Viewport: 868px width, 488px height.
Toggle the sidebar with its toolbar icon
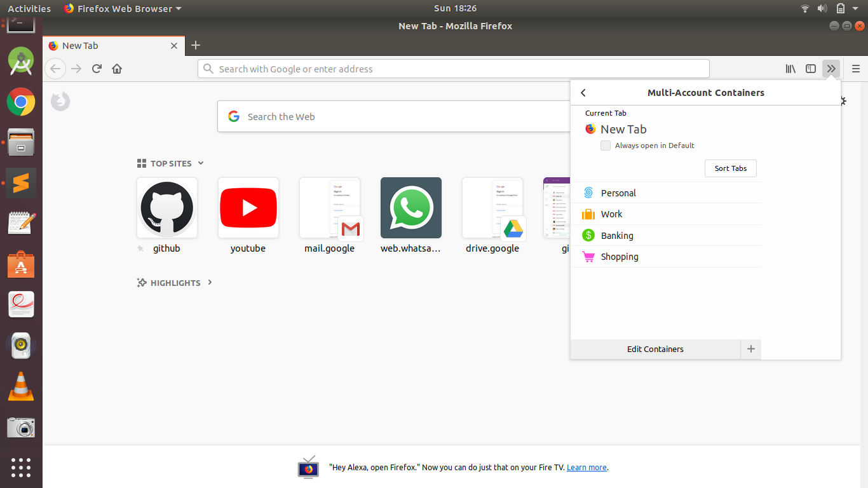coord(810,69)
